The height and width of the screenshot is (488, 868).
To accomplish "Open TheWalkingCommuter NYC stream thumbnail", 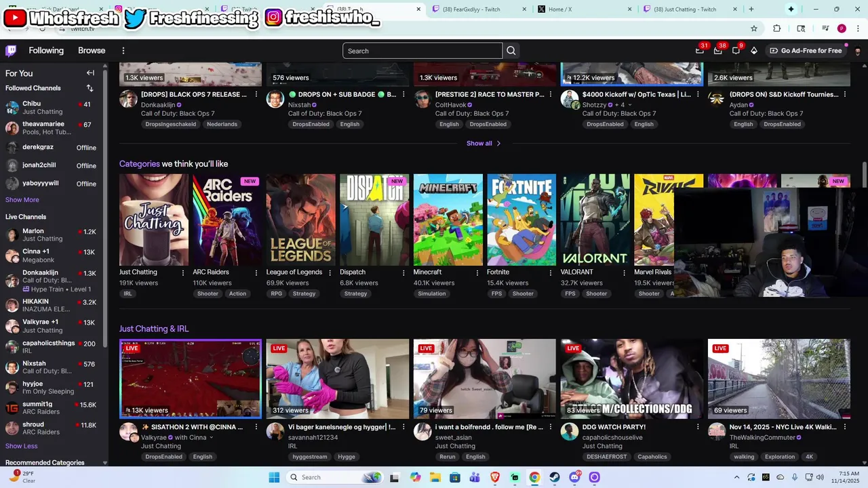I will 779,379.
